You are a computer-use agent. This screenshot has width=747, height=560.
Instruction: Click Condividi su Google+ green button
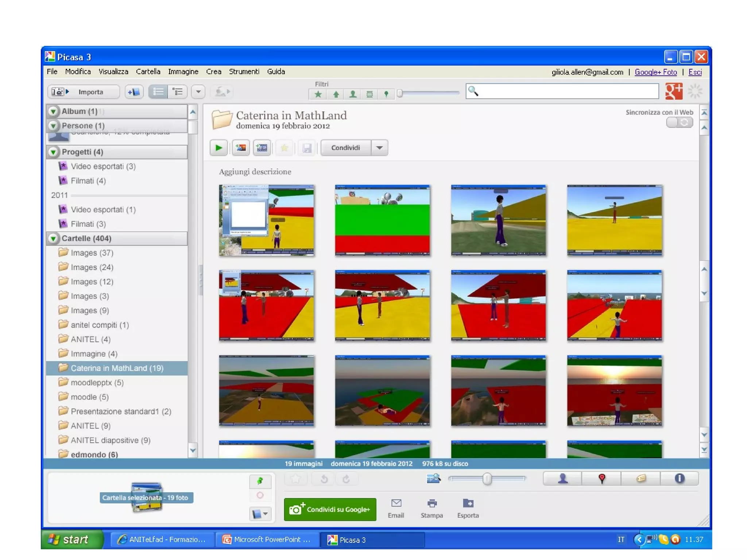click(330, 509)
